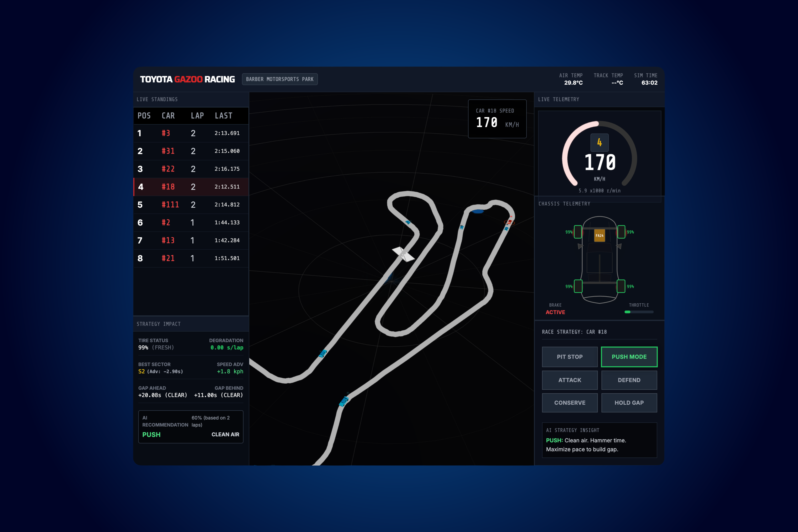Image resolution: width=798 pixels, height=532 pixels.
Task: Click the front-right tire indicator
Action: click(621, 232)
